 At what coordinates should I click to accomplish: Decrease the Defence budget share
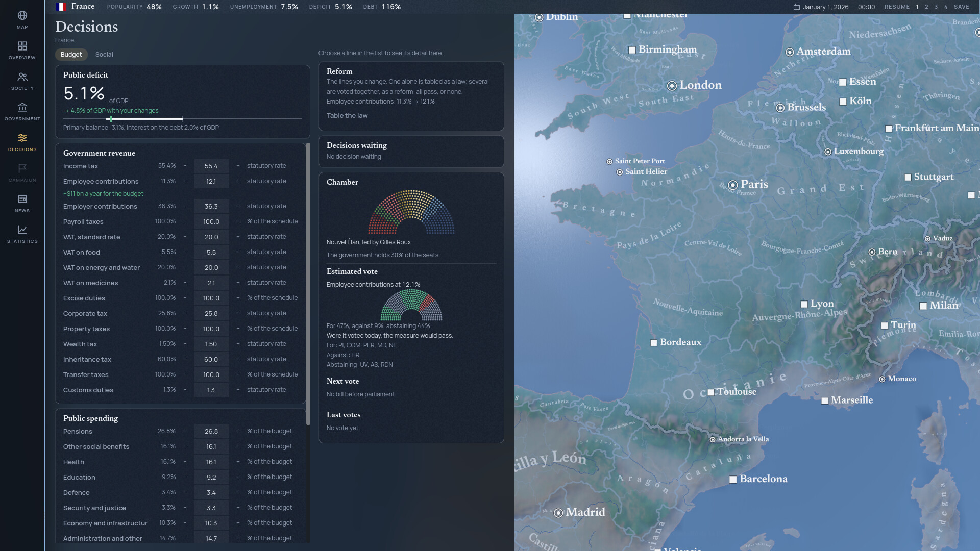(x=185, y=492)
